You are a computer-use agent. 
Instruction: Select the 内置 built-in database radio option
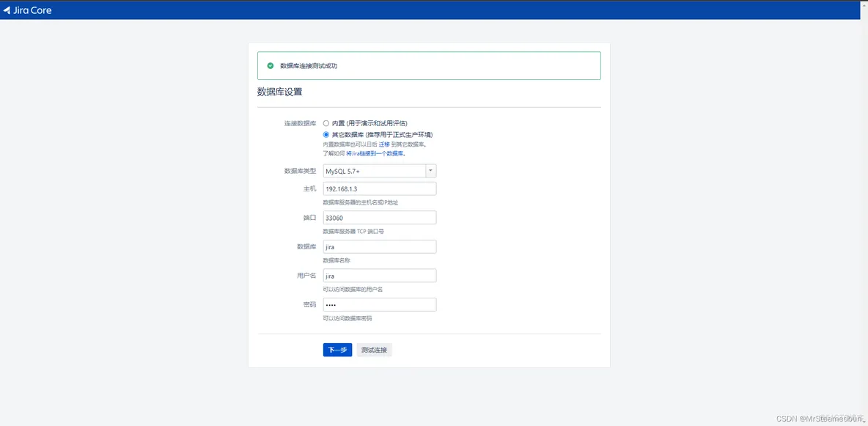[326, 123]
